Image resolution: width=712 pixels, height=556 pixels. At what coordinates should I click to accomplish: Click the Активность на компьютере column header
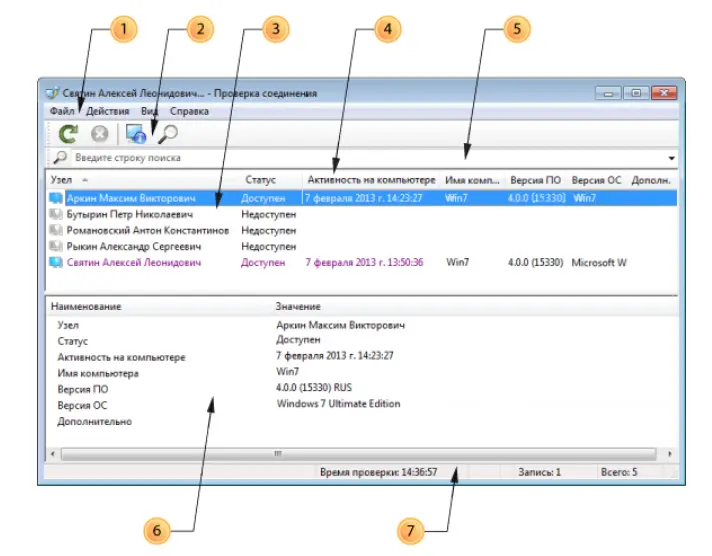(x=371, y=180)
